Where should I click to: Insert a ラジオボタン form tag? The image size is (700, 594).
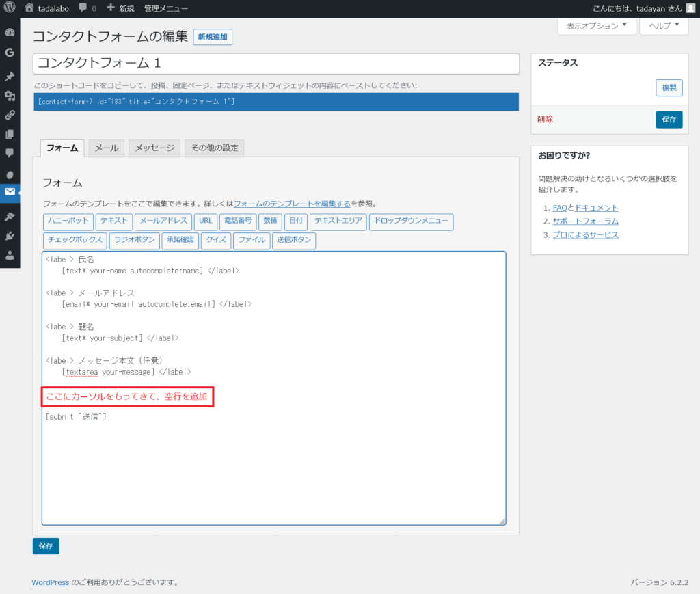pyautogui.click(x=134, y=241)
